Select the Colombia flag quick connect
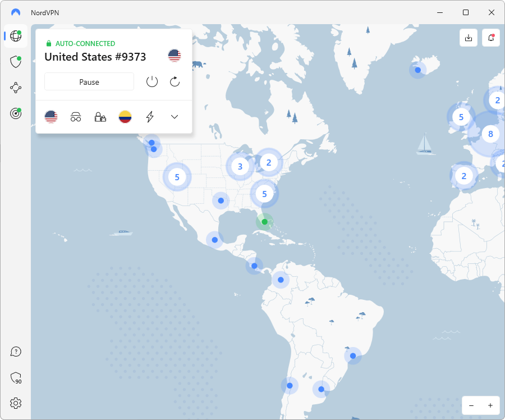 coord(125,117)
